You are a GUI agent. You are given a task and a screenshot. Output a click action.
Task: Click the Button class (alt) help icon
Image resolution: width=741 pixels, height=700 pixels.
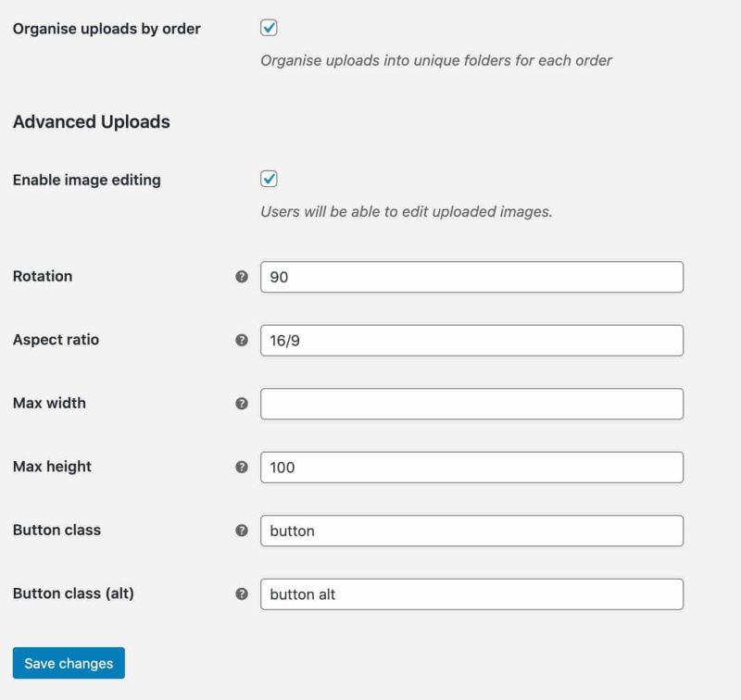(x=242, y=594)
